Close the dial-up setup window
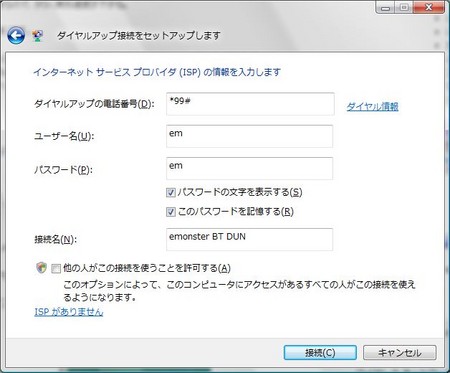This screenshot has height=373, width=450. pos(429,7)
